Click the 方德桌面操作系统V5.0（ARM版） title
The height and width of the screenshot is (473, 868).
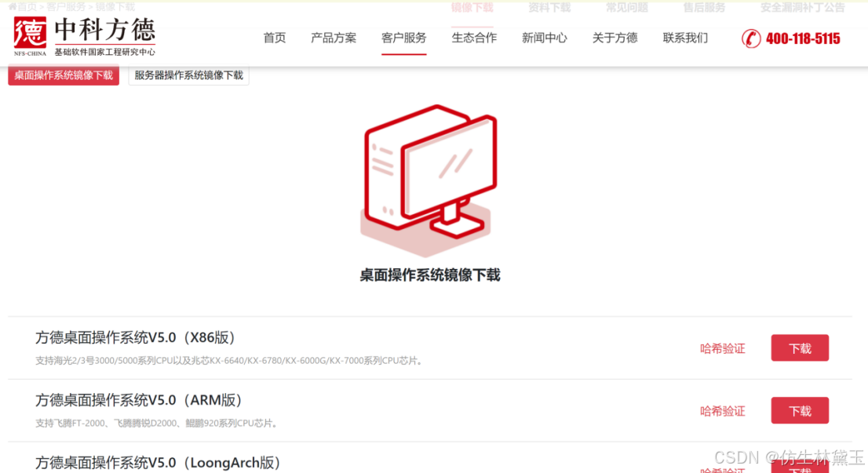tap(140, 400)
